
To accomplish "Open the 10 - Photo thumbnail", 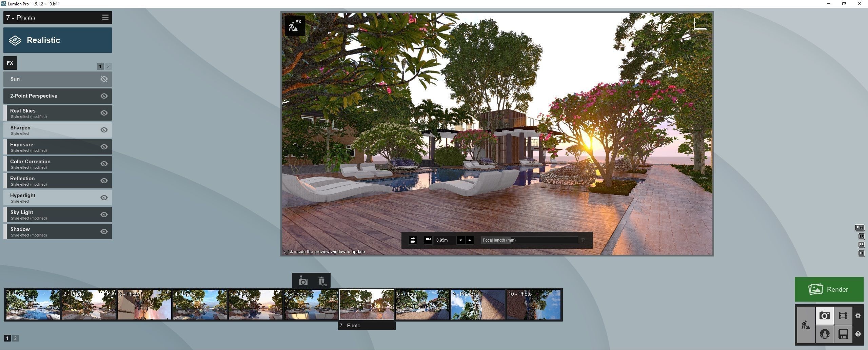I will point(534,305).
